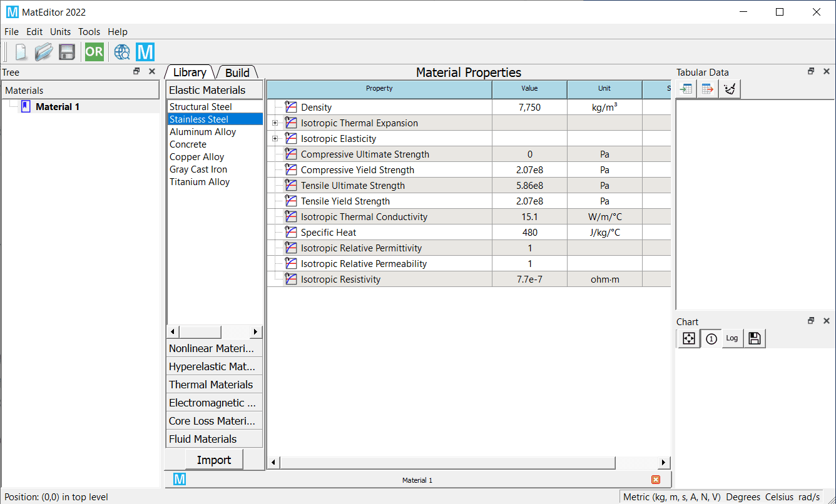Viewport: 836px width, 504px height.
Task: Click the M icon at document tab bar
Action: [x=180, y=480]
